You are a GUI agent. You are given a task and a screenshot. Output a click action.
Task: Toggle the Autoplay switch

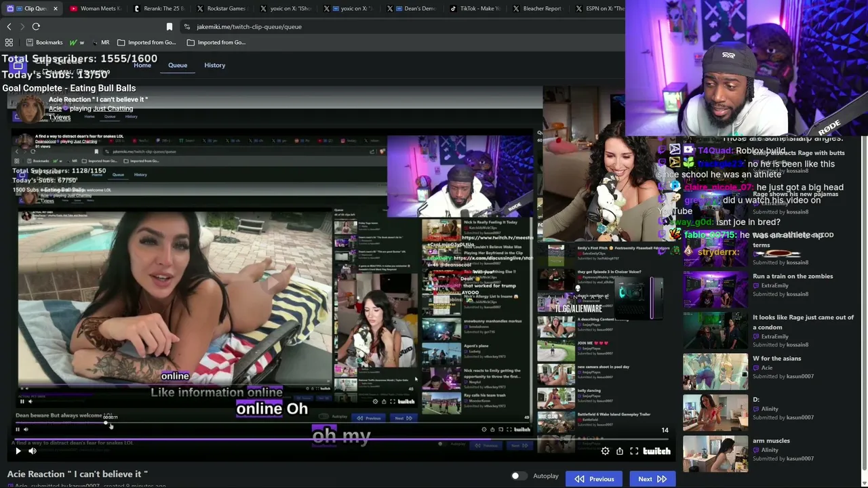(519, 476)
